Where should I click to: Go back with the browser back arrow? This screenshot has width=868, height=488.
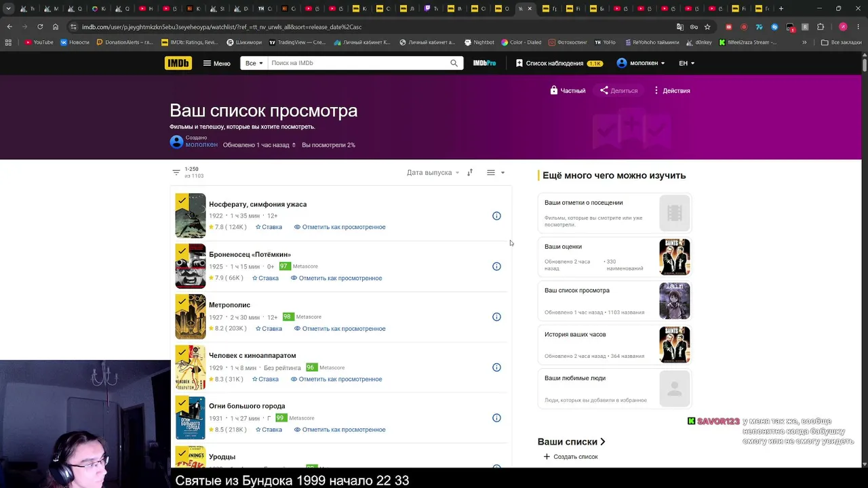(x=9, y=27)
